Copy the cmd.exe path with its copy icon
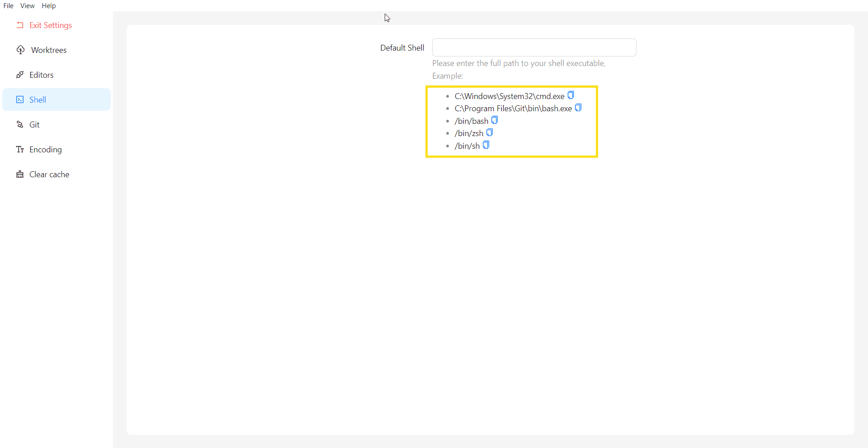This screenshot has width=868, height=448. pos(571,95)
